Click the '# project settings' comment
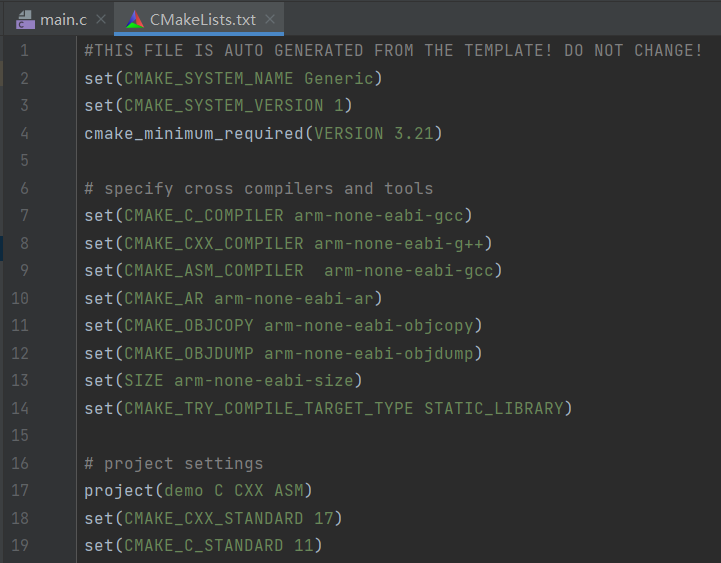Screen dimensions: 721x563 point(174,463)
